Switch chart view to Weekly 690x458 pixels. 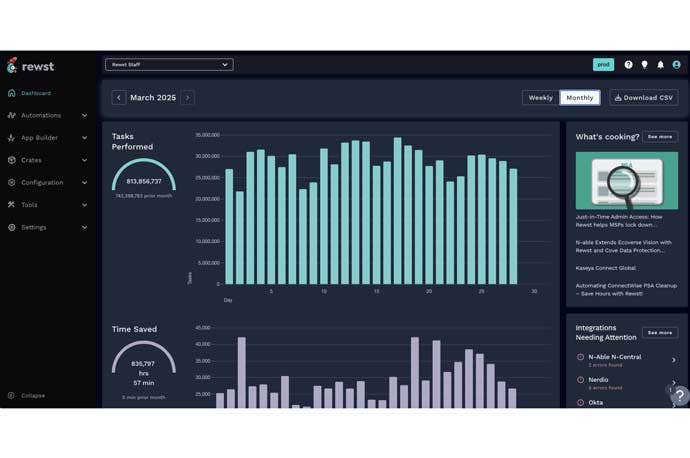click(x=540, y=98)
